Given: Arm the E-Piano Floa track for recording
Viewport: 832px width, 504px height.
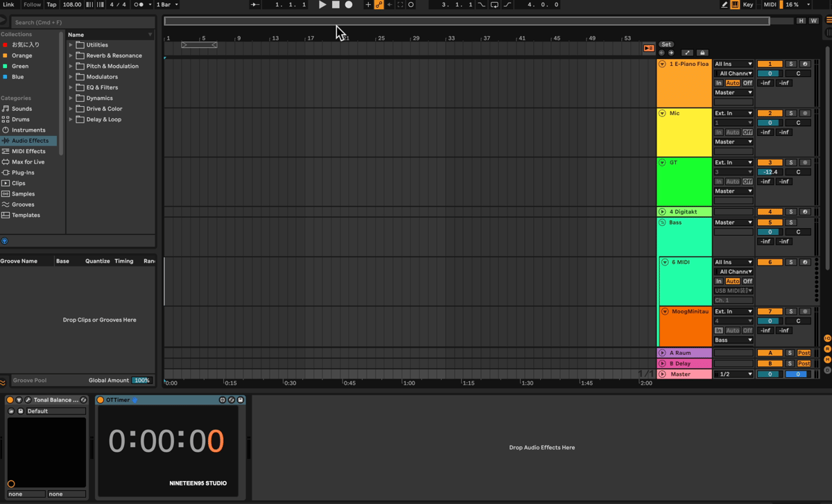Looking at the screenshot, I should point(805,63).
